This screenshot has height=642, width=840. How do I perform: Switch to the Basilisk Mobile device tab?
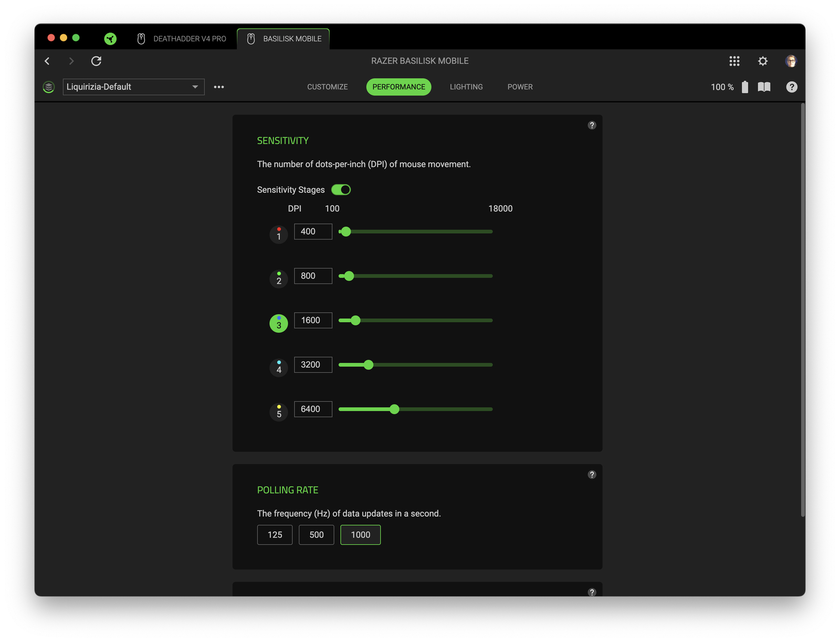283,39
